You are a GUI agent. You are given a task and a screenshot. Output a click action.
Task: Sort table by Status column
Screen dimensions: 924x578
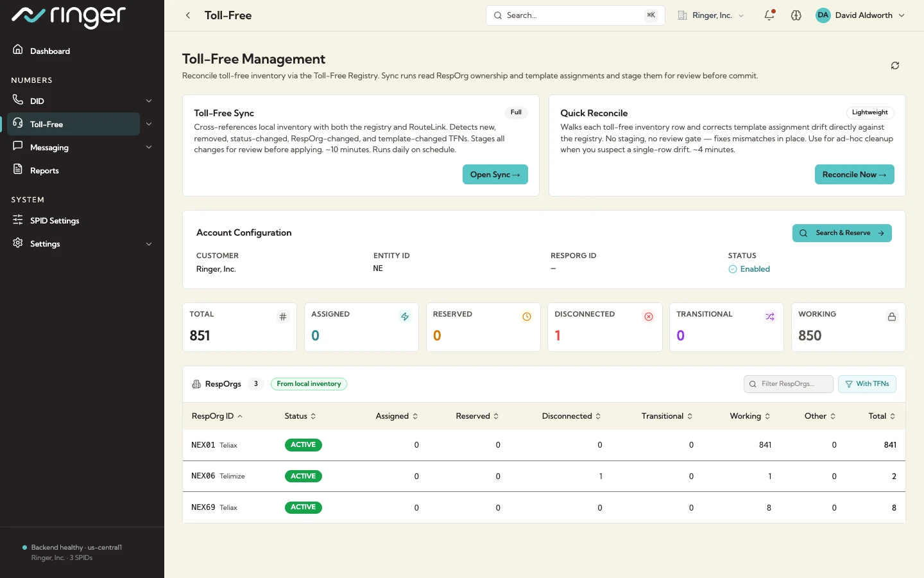300,416
